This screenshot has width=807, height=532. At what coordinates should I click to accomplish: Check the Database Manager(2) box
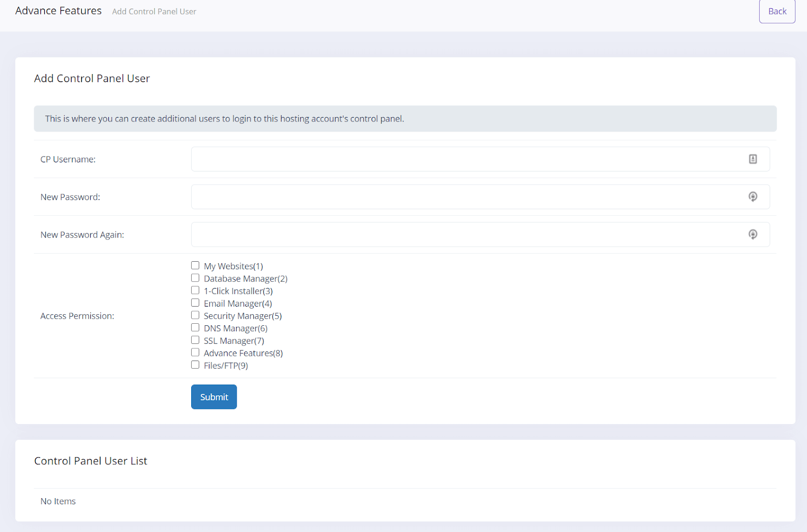[195, 278]
